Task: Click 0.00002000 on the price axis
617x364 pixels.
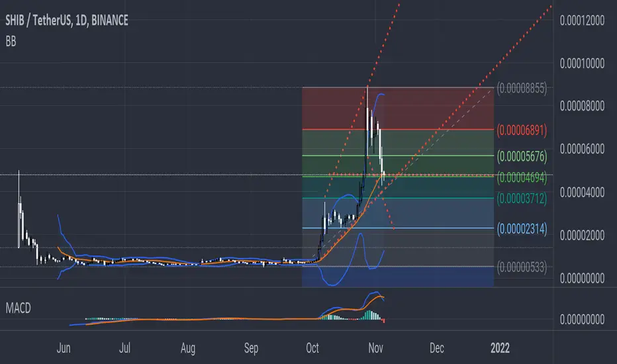Action: pos(582,236)
